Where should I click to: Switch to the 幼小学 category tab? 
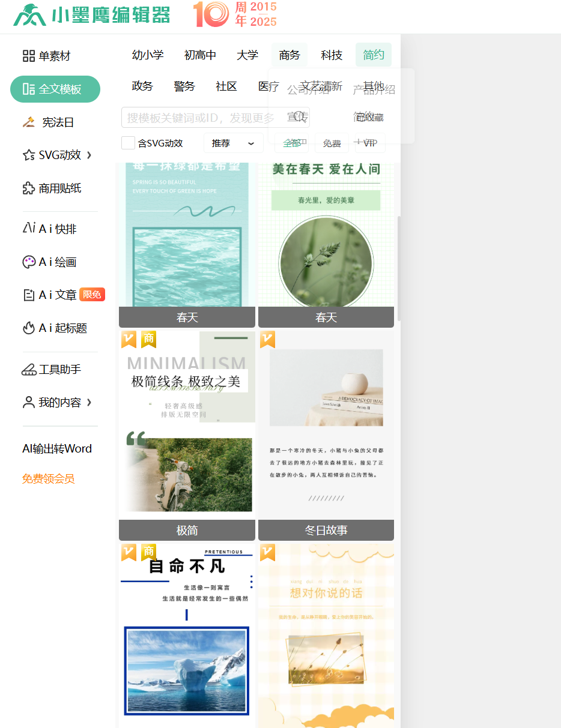pyautogui.click(x=148, y=55)
